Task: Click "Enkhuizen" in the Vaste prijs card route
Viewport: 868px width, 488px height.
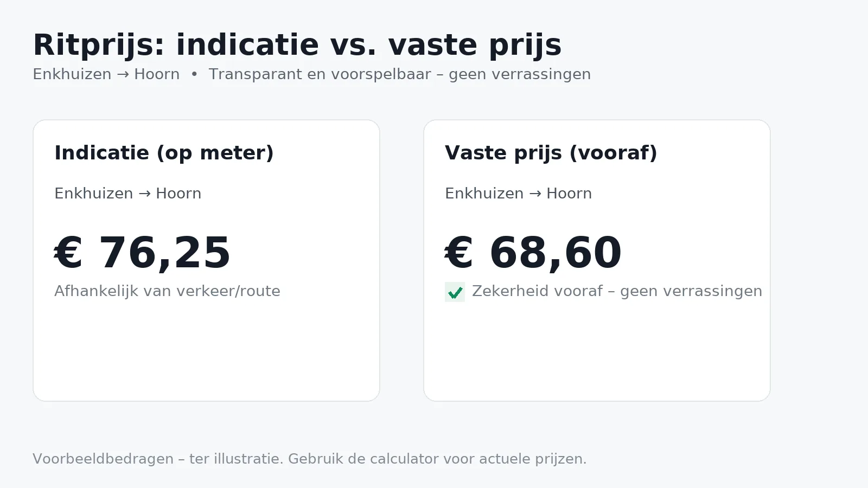Action: [x=484, y=194]
